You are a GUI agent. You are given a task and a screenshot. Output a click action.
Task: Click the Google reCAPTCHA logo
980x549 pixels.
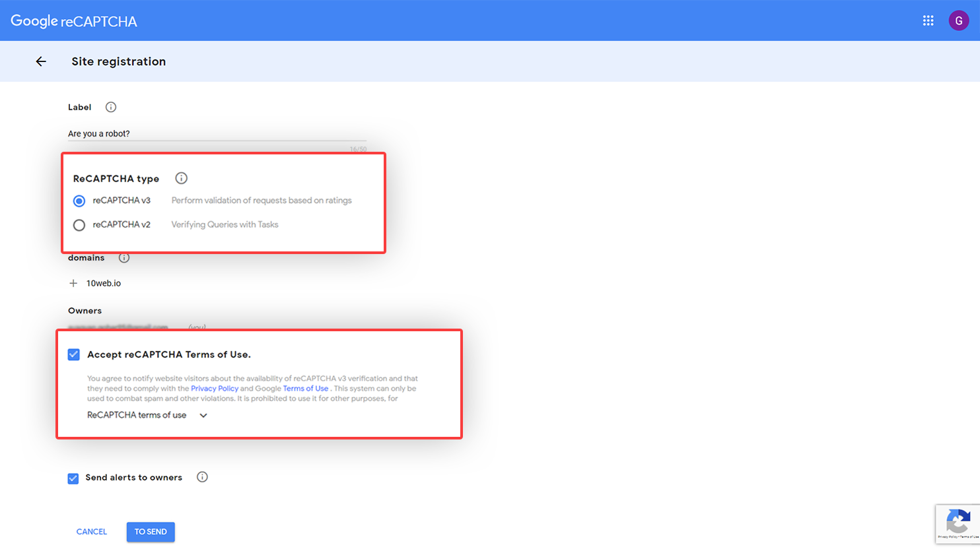coord(74,21)
